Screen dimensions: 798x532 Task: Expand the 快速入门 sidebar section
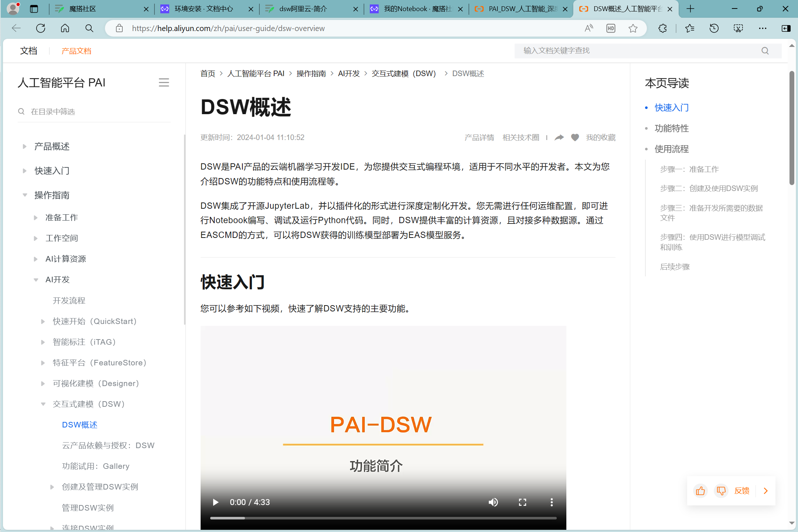coord(24,171)
